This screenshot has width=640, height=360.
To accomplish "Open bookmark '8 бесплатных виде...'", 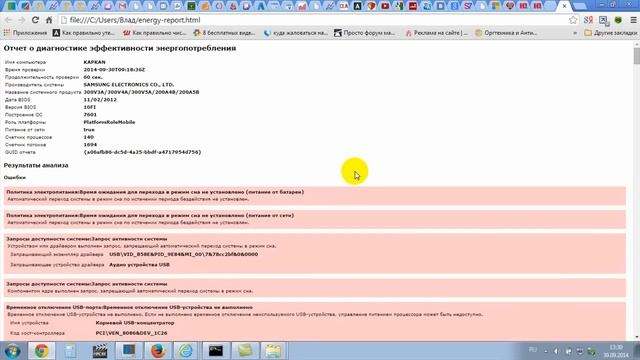I will tap(224, 33).
